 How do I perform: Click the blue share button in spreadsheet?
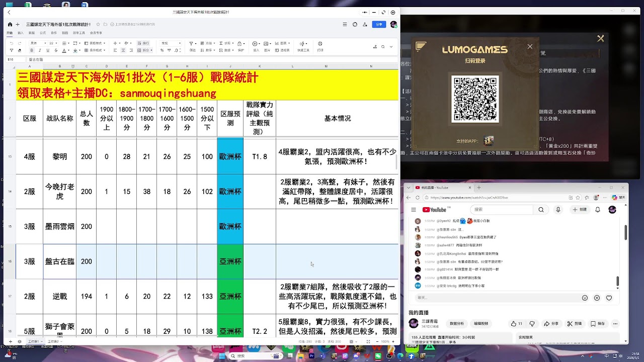click(x=379, y=24)
